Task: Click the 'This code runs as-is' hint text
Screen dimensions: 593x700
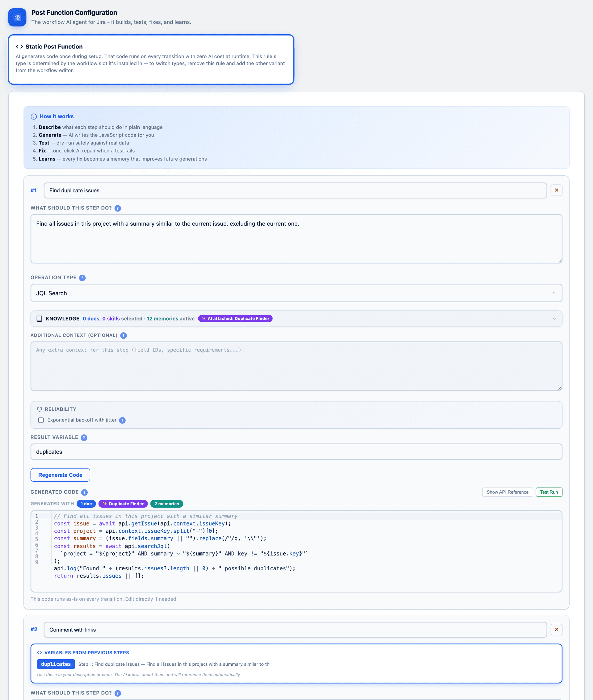Action: [104, 599]
